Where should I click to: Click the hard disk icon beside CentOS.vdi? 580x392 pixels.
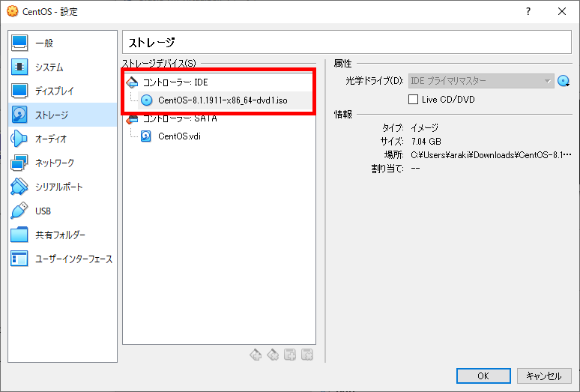point(146,136)
